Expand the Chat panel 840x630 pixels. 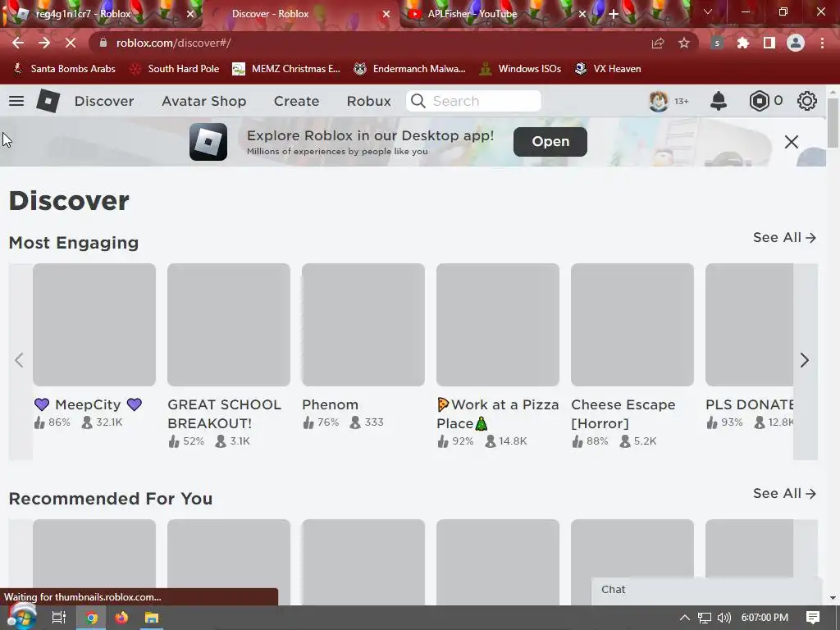pos(706,590)
